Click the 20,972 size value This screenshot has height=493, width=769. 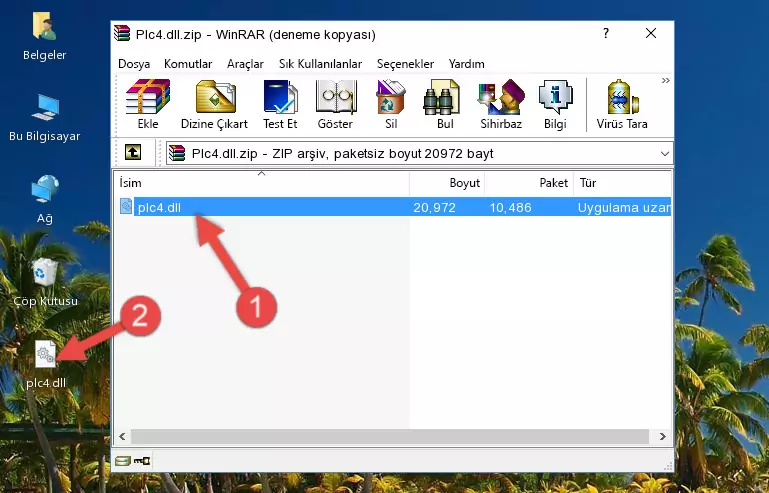coord(434,208)
